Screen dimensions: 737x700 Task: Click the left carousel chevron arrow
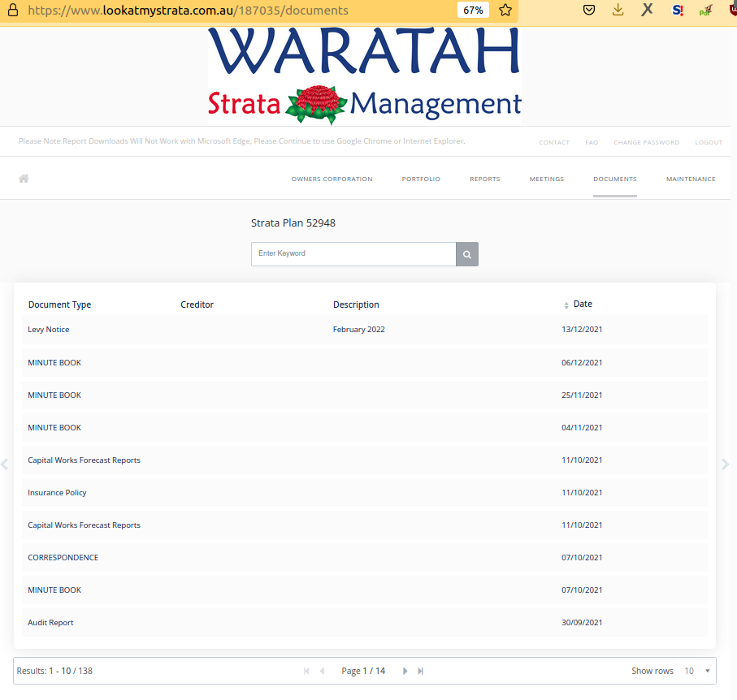[4, 465]
